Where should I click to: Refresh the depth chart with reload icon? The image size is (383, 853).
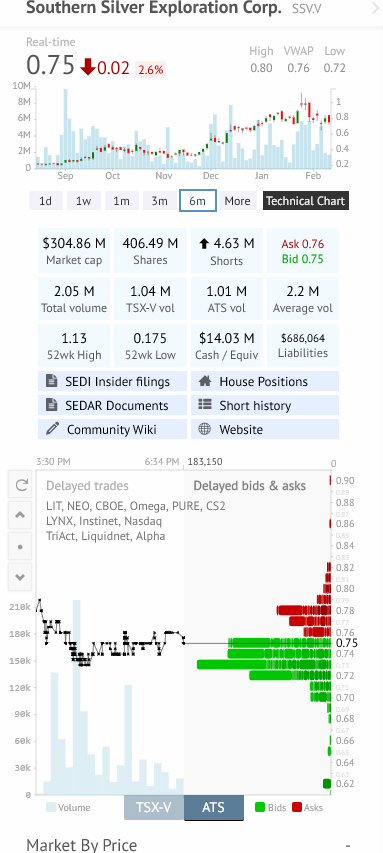[x=21, y=485]
